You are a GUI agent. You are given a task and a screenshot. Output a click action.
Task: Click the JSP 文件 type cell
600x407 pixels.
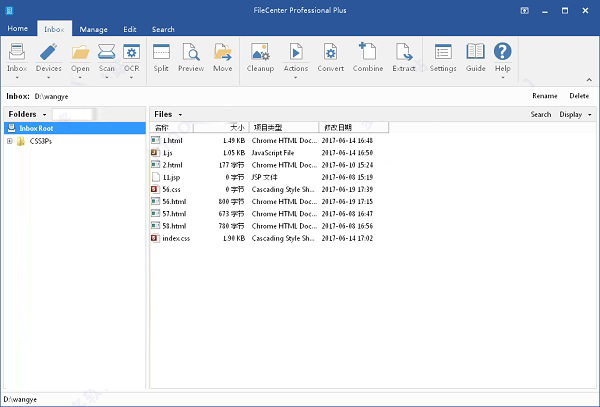pyautogui.click(x=264, y=177)
